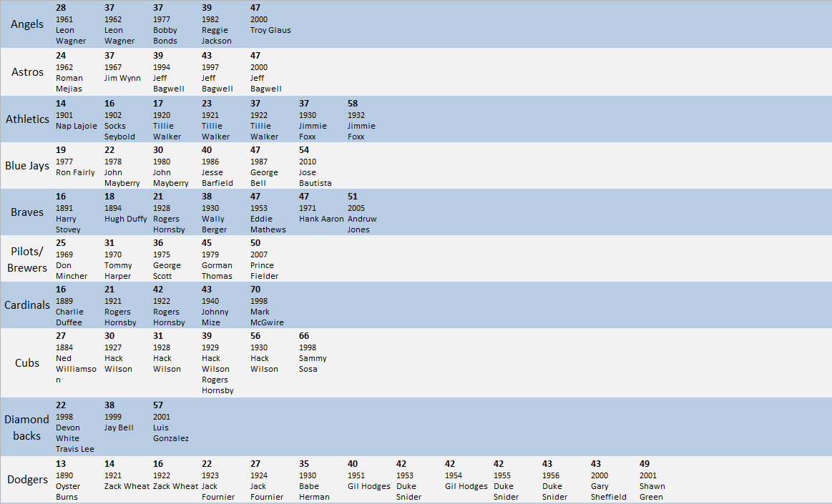Select the 2001 Shawn Green cell
Viewport: 832px width, 504px height.
click(652, 480)
